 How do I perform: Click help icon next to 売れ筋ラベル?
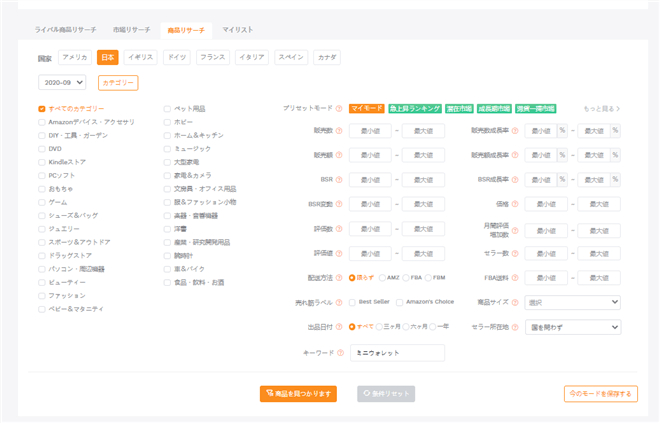(340, 301)
